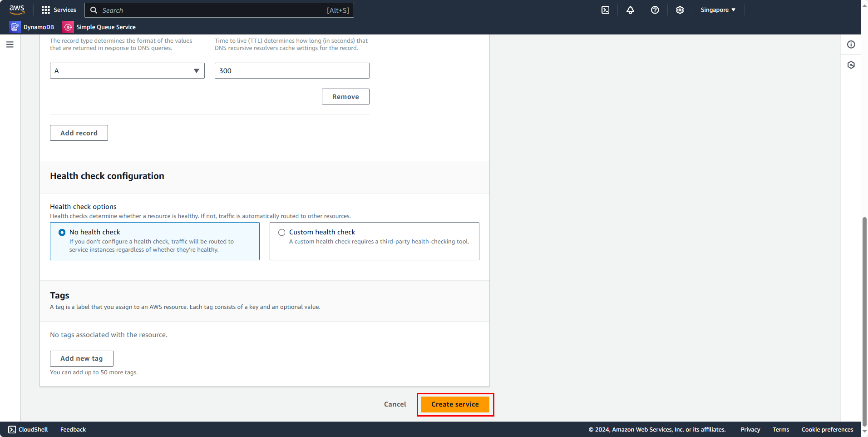Open the Feedback link
This screenshot has height=437, width=868.
(x=73, y=429)
